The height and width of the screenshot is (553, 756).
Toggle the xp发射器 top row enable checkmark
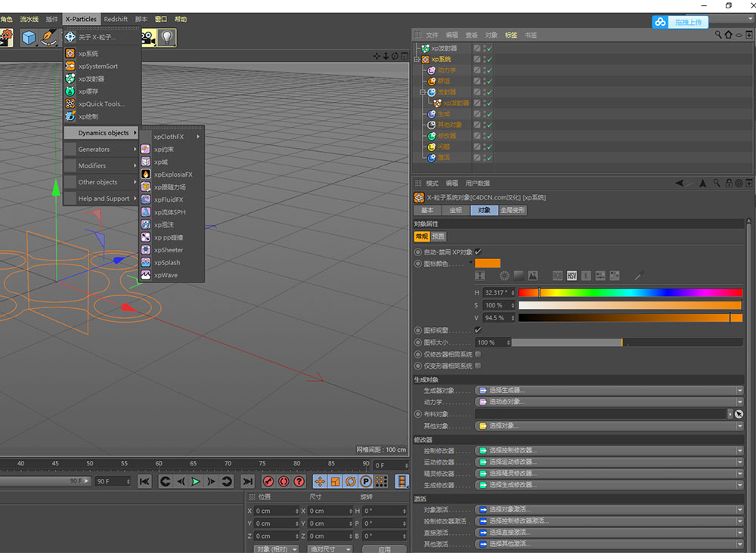tap(489, 48)
